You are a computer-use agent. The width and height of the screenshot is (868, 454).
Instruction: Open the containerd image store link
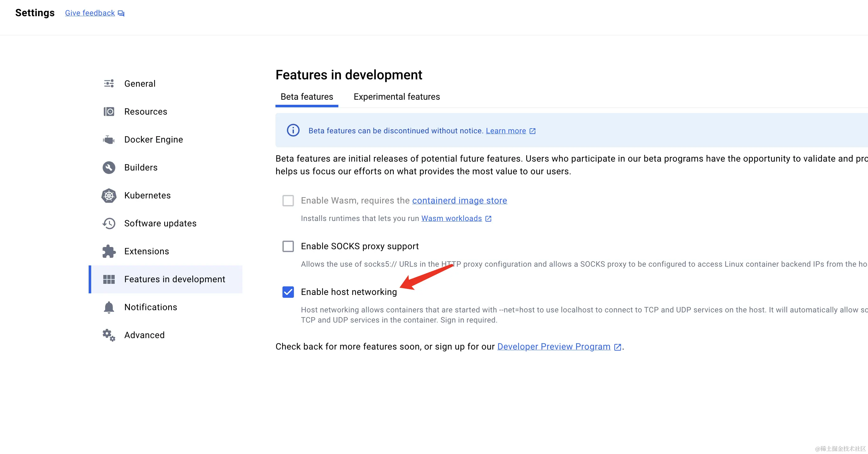click(x=459, y=200)
